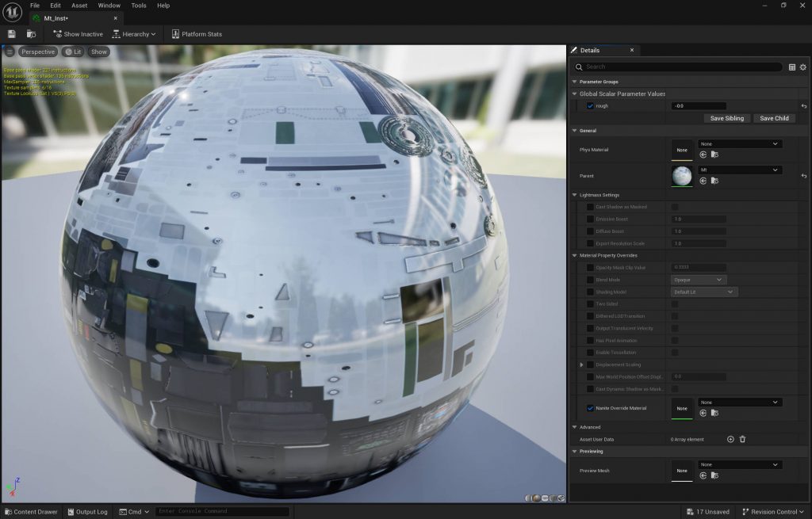Close the Details panel tab
Image resolution: width=812 pixels, height=519 pixels.
(x=632, y=50)
